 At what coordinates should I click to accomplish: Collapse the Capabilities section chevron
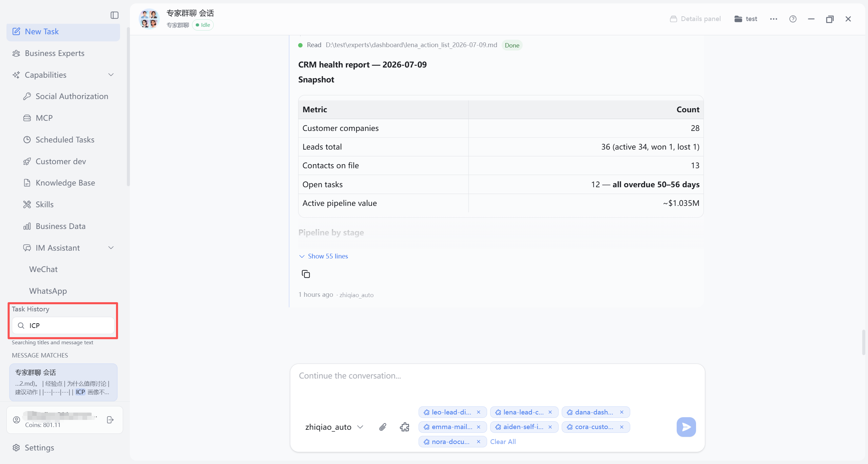111,75
